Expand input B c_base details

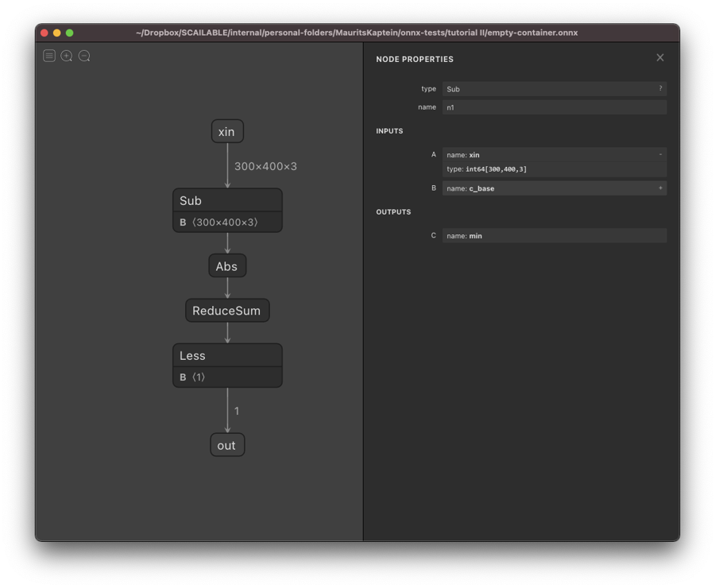pos(659,188)
